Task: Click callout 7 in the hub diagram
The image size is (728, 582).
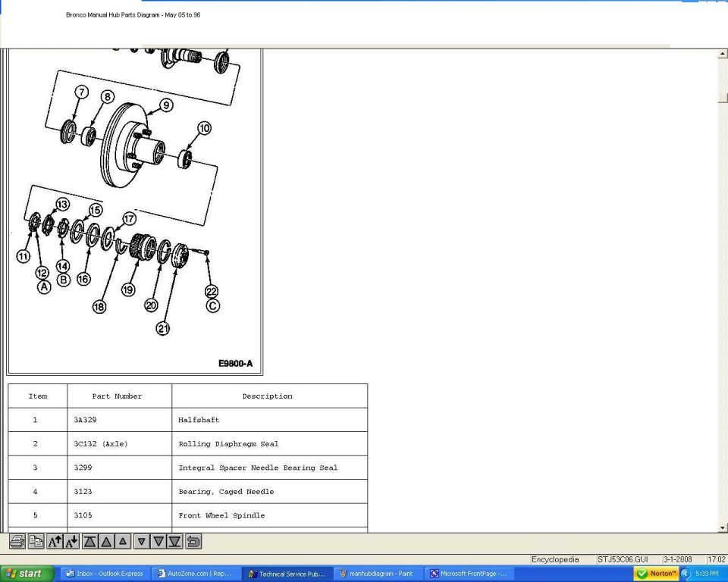Action: 82,92
